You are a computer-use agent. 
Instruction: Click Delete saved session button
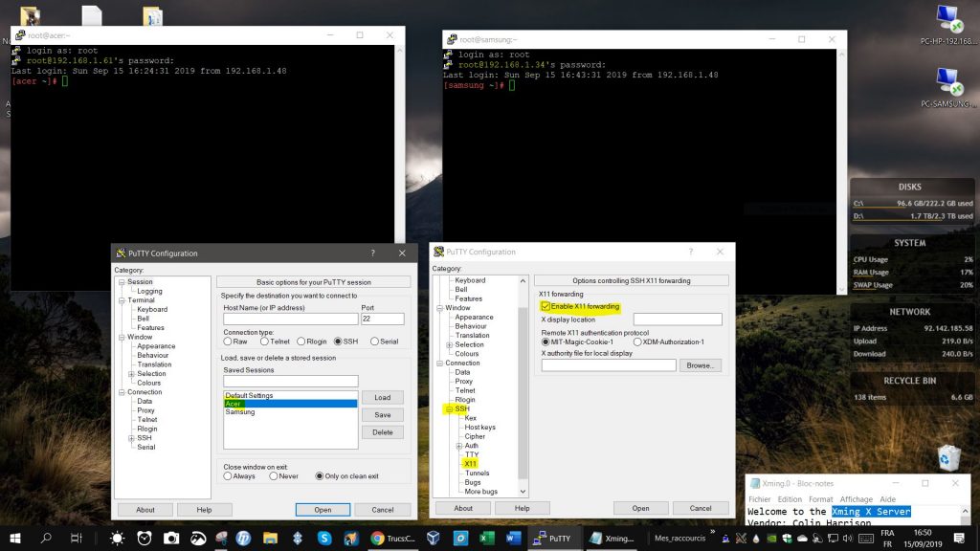383,432
